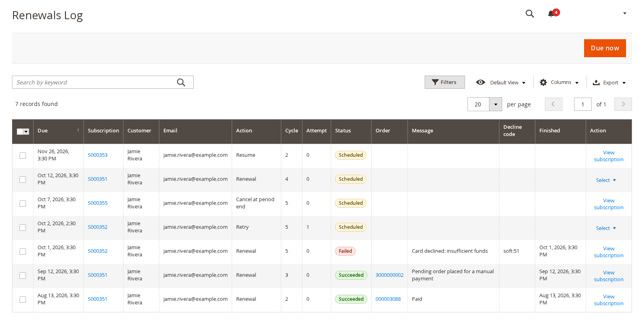Click the '7 records found' text
The image size is (644, 320).
click(x=36, y=104)
